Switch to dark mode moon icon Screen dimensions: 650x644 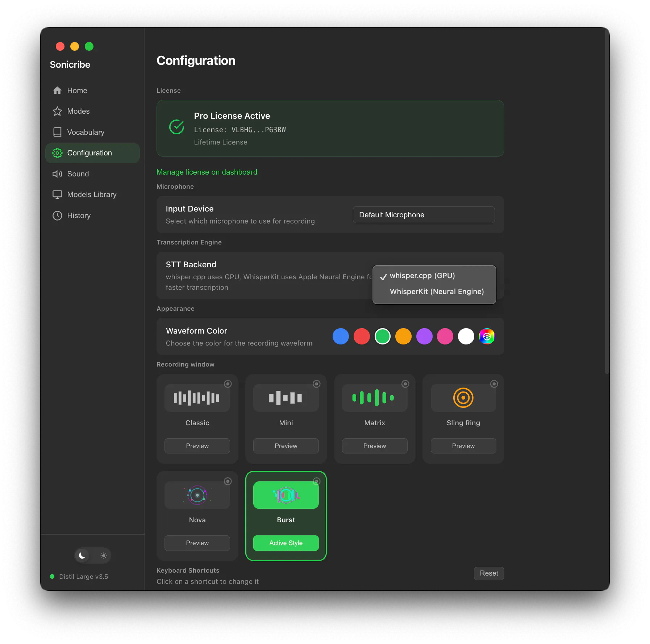coord(82,555)
